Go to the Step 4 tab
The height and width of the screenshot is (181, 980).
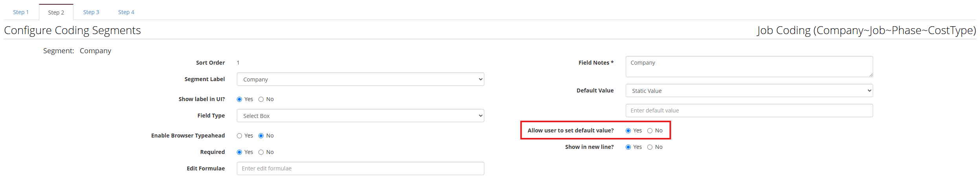pyautogui.click(x=126, y=12)
